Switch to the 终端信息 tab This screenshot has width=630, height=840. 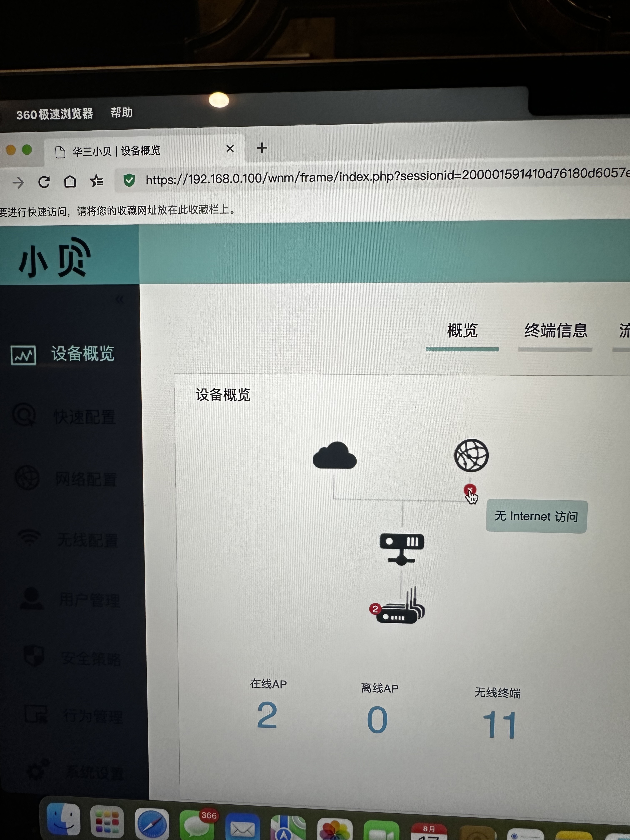(x=556, y=330)
